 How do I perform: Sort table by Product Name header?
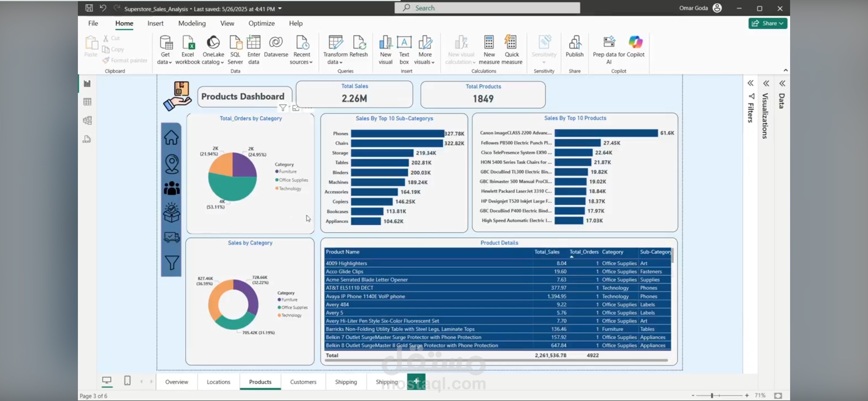tap(342, 252)
